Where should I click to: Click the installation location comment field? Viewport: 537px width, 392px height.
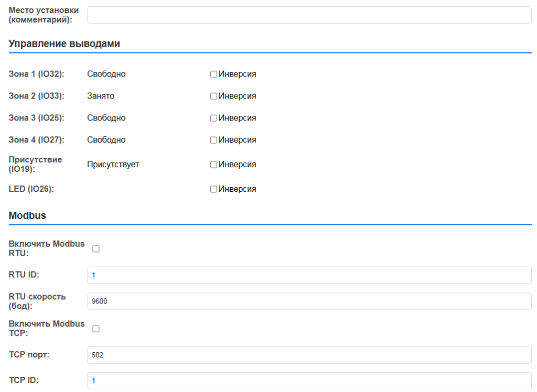[x=309, y=15]
